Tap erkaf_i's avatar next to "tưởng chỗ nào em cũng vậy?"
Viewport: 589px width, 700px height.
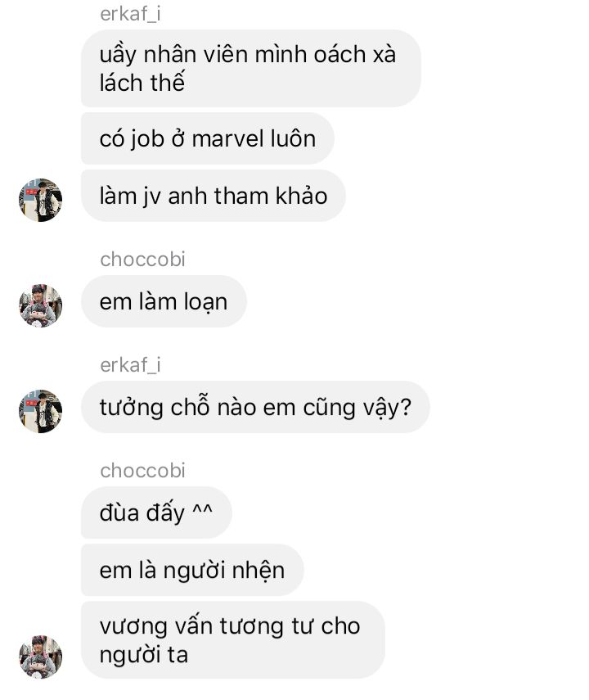point(40,411)
